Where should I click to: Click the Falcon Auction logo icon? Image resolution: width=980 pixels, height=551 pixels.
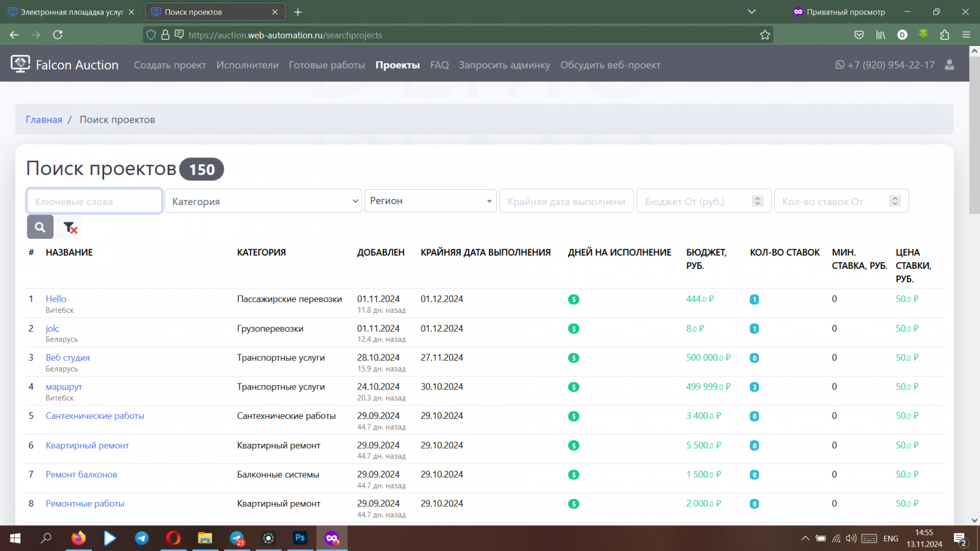(20, 64)
